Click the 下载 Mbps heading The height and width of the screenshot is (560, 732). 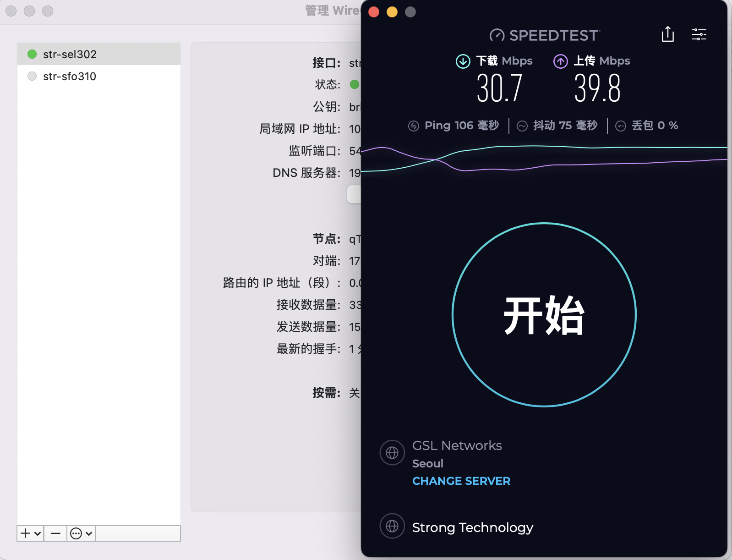pos(504,61)
